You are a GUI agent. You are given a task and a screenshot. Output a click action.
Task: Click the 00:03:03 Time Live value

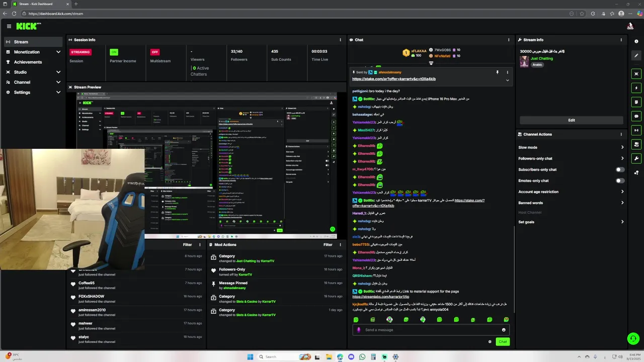tap(319, 51)
